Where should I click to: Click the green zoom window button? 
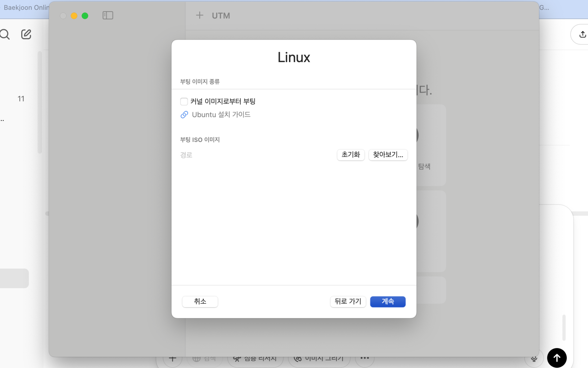(85, 16)
